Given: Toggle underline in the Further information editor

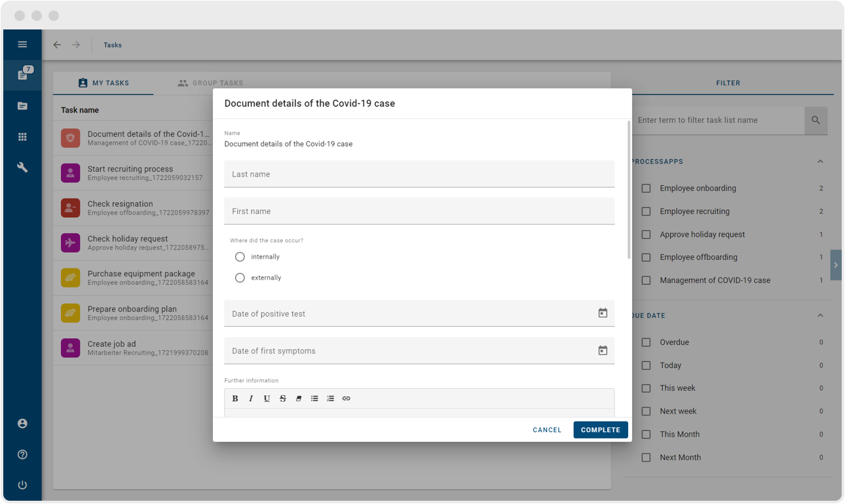Looking at the screenshot, I should pos(267,399).
